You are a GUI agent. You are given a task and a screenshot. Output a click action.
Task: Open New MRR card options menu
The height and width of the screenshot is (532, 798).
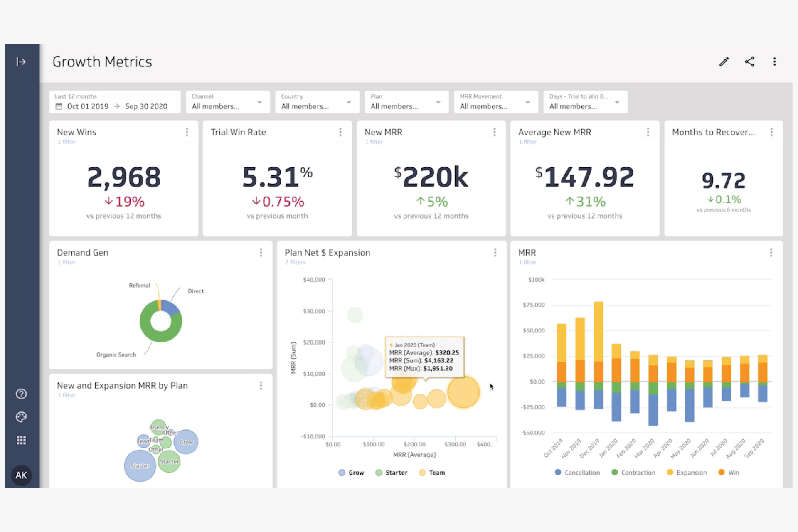click(x=494, y=132)
